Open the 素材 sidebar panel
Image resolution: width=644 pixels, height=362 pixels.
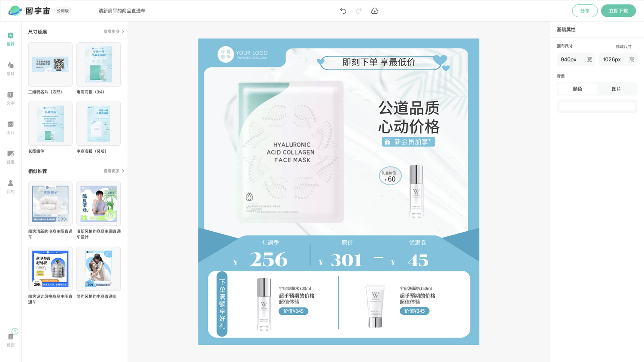pos(11,69)
